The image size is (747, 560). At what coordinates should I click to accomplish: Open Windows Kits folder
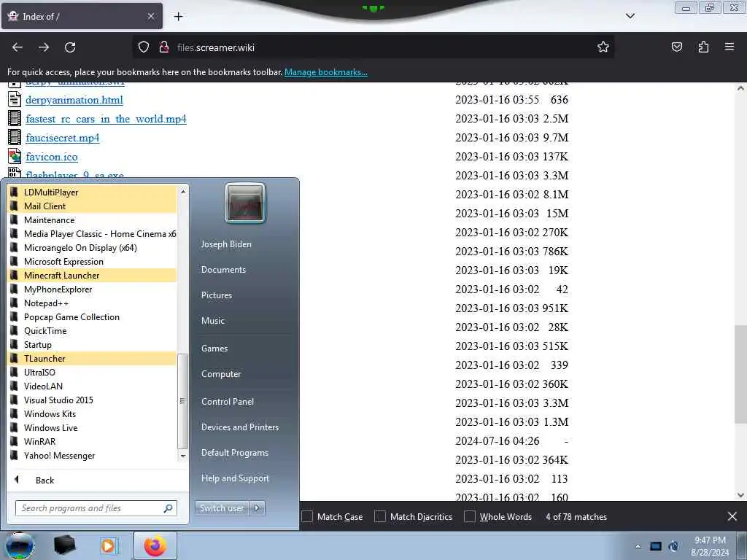tap(93, 413)
